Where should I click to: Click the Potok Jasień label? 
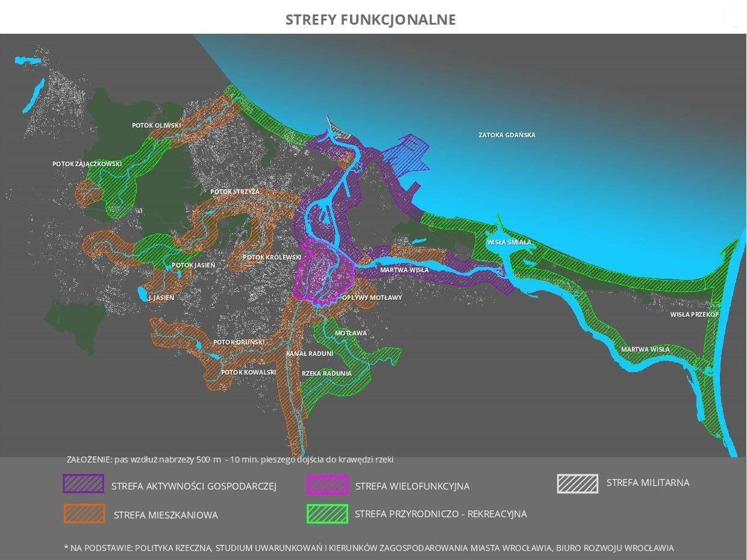click(x=193, y=265)
